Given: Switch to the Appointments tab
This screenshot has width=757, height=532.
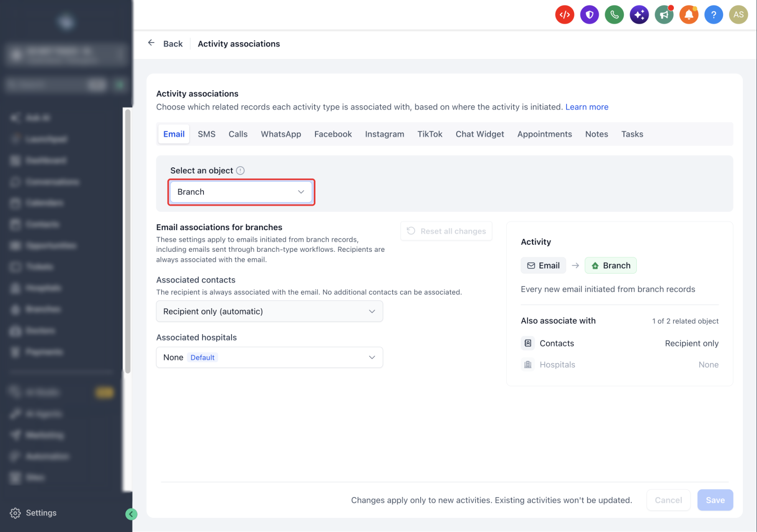Looking at the screenshot, I should tap(544, 134).
